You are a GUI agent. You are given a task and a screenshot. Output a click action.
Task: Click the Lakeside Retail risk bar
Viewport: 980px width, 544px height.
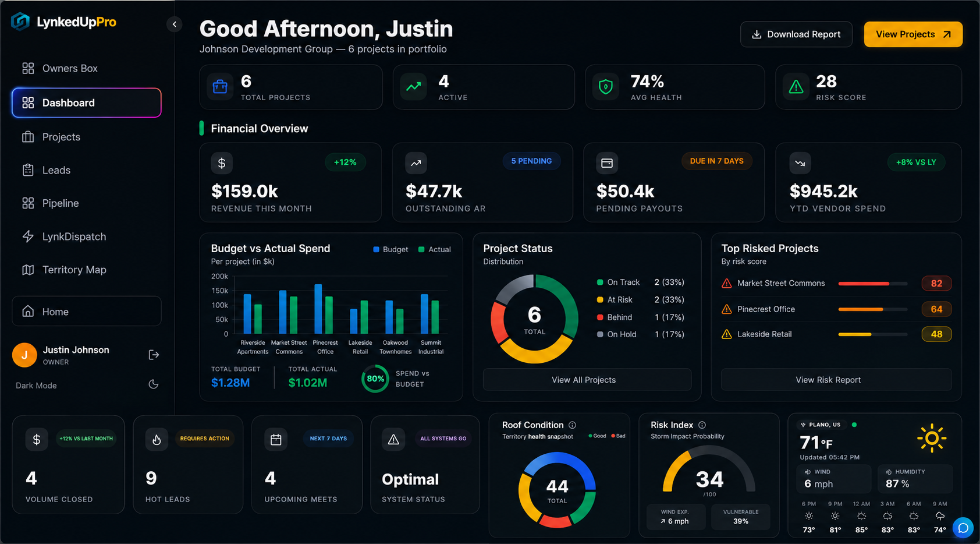[x=872, y=334]
